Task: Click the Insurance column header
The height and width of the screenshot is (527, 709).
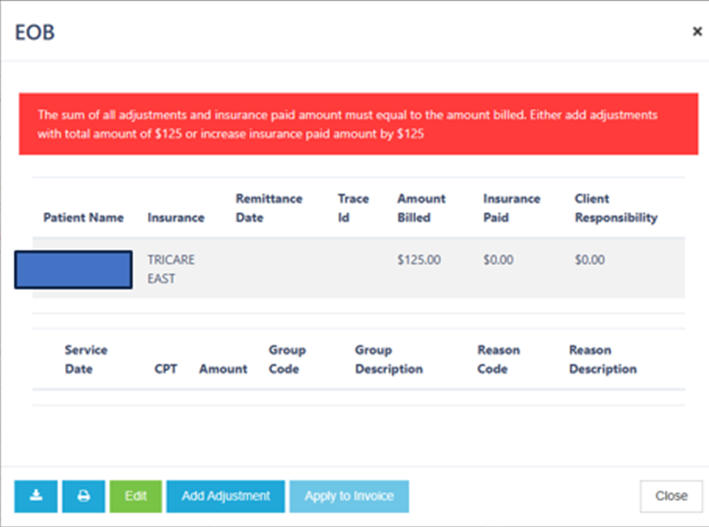Action: pos(176,217)
